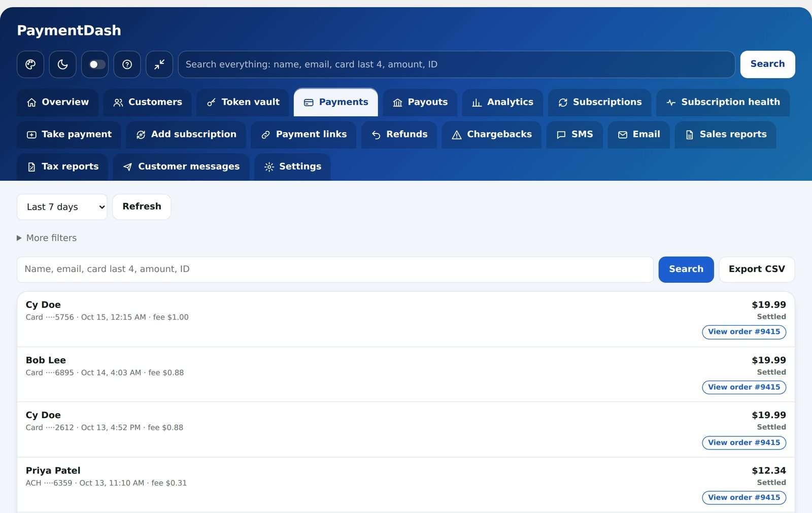Open the Take payment tab
Image resolution: width=812 pixels, height=513 pixels.
coord(69,135)
